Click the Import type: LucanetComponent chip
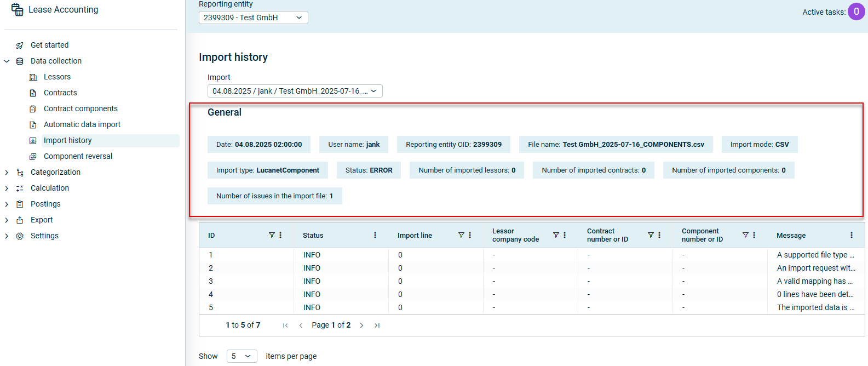 click(268, 170)
